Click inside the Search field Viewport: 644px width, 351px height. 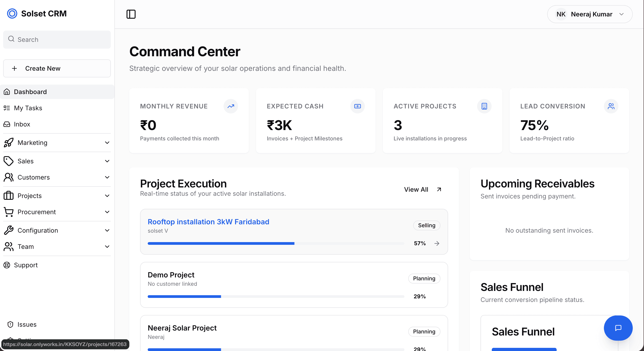(x=57, y=39)
